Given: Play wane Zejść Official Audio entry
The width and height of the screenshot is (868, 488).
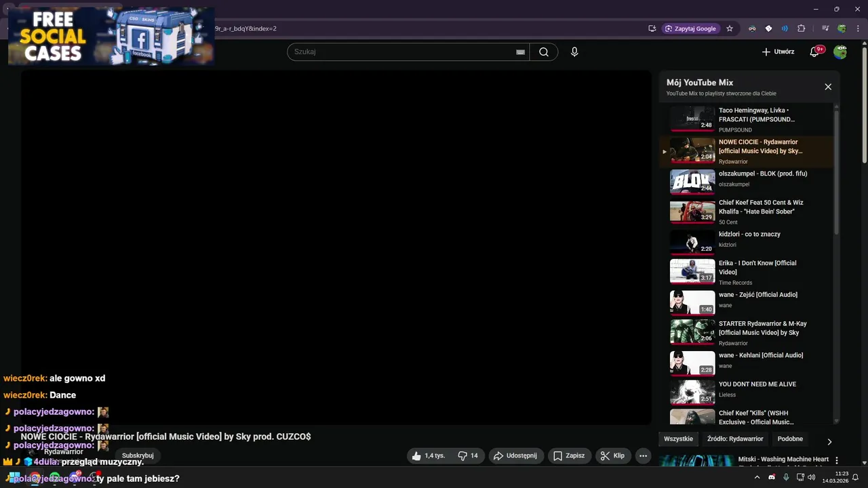Looking at the screenshot, I should [746, 302].
